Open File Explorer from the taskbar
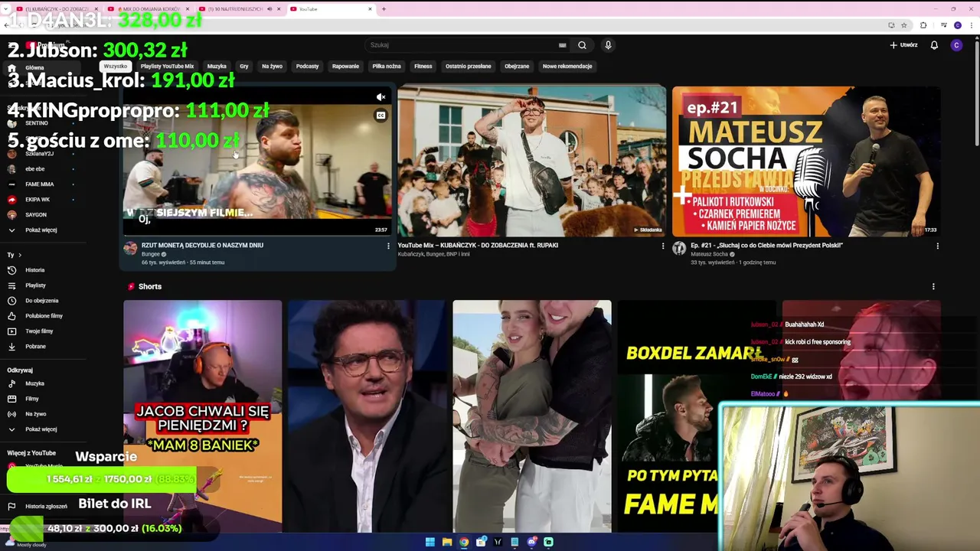 click(x=447, y=542)
